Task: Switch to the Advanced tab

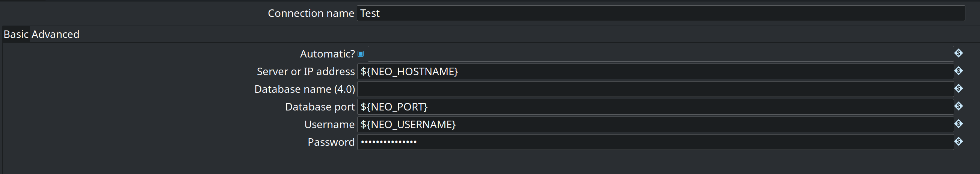Action: [56, 34]
